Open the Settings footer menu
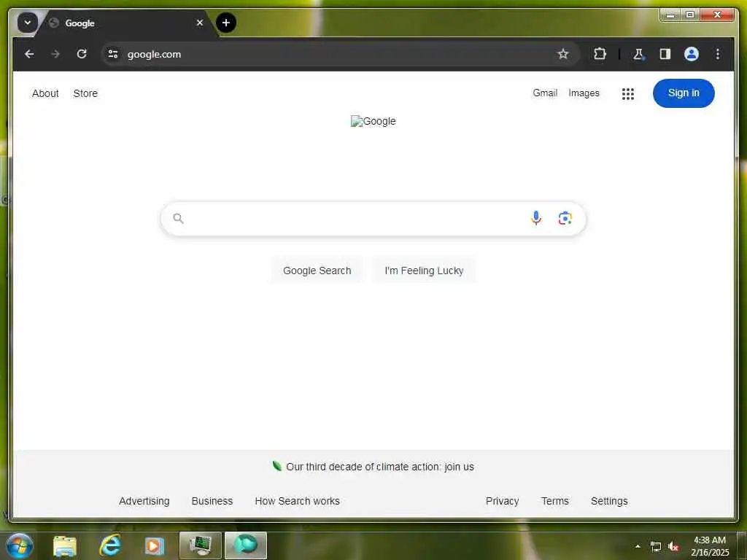 point(609,501)
